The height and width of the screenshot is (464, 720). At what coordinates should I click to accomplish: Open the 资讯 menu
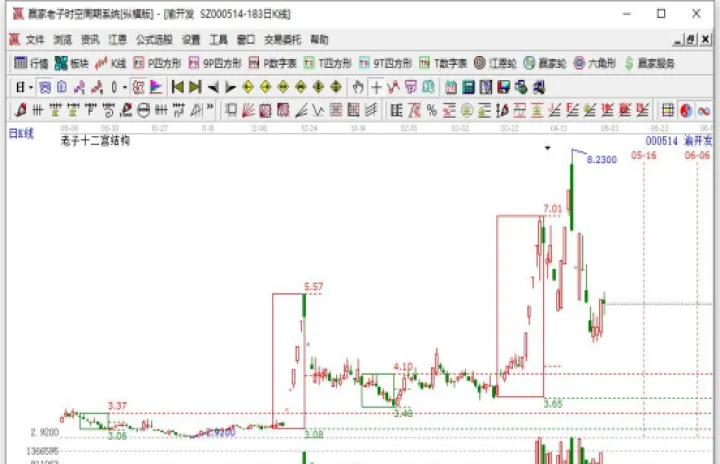click(90, 40)
